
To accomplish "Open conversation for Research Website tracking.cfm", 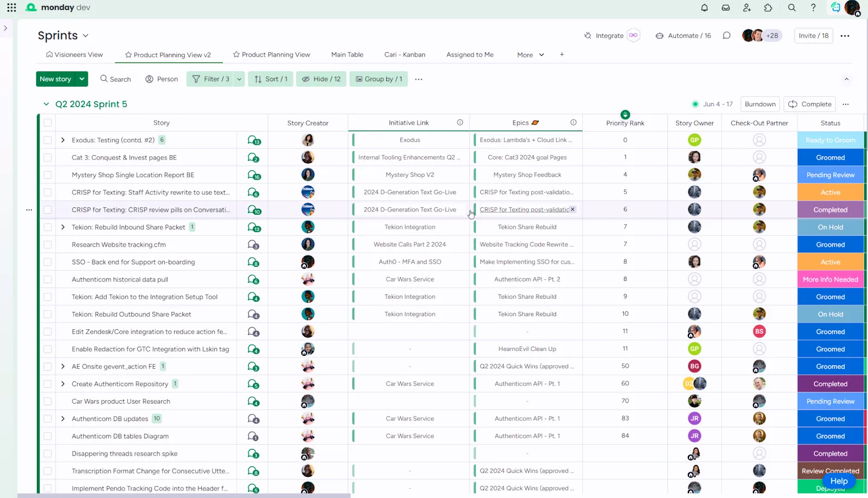I will pyautogui.click(x=253, y=245).
